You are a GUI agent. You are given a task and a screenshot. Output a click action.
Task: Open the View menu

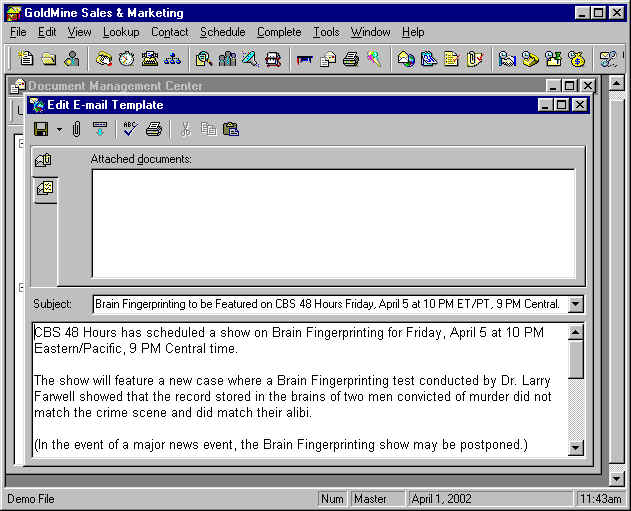coord(79,32)
